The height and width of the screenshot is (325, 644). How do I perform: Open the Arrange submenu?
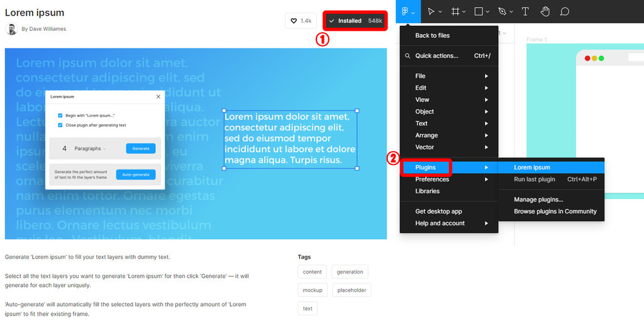449,135
